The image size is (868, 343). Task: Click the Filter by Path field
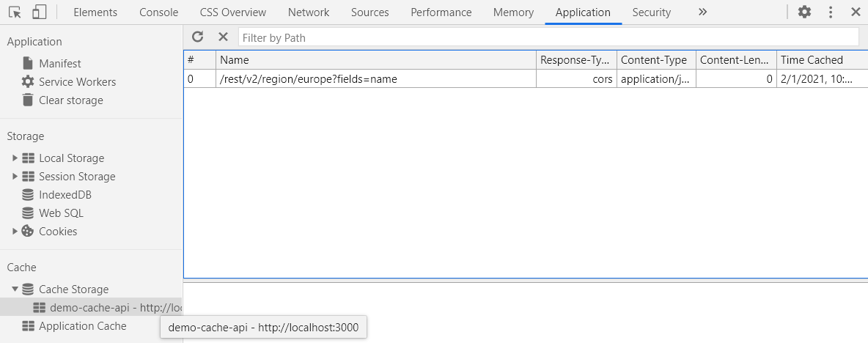click(x=548, y=37)
